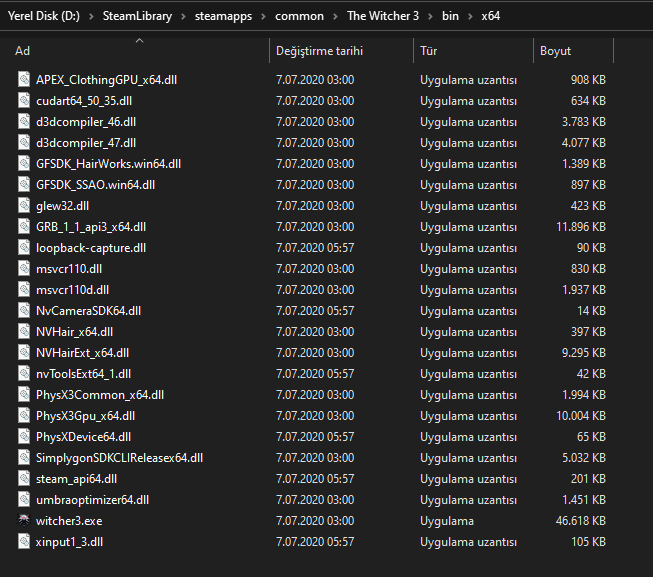Expand the chevron after Yerel Disk (D:)
The image size is (653, 577).
pyautogui.click(x=91, y=17)
